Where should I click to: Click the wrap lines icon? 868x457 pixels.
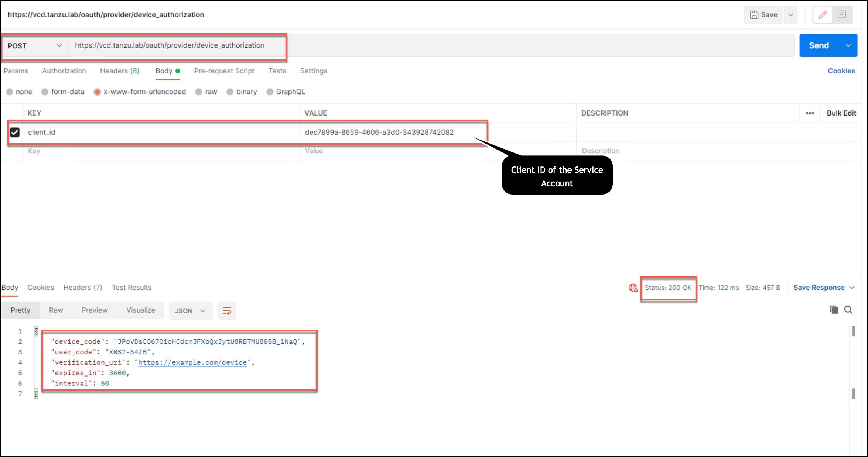coord(227,311)
